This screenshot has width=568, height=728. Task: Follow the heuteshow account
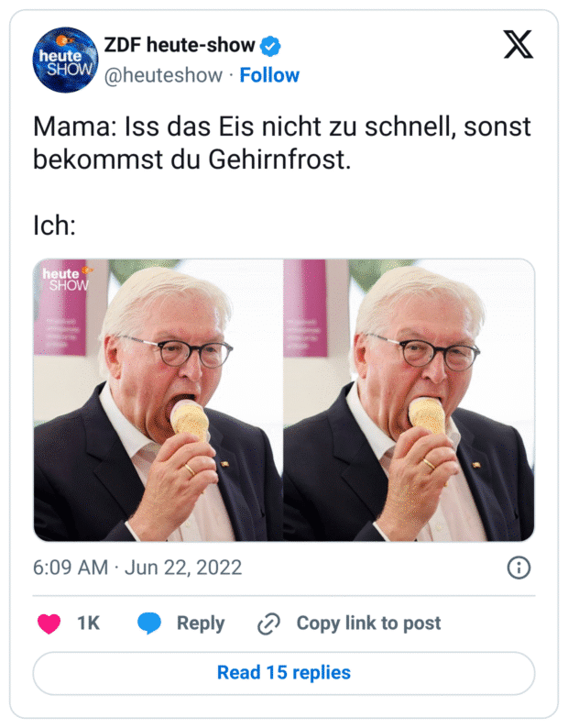click(x=269, y=75)
